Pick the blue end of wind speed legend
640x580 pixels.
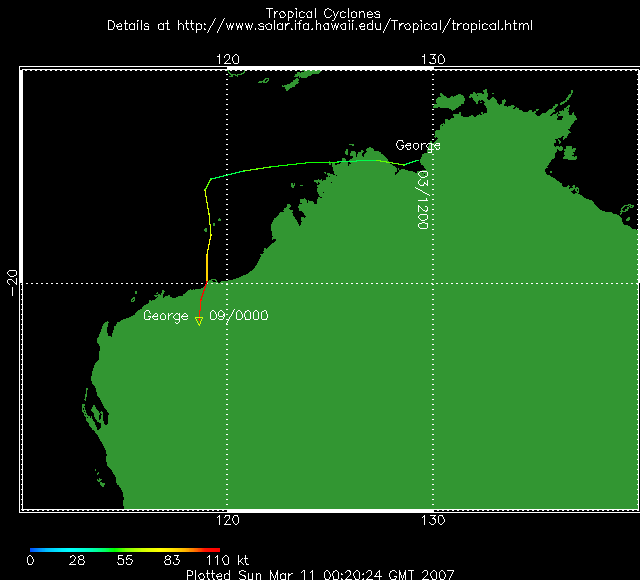tap(35, 550)
